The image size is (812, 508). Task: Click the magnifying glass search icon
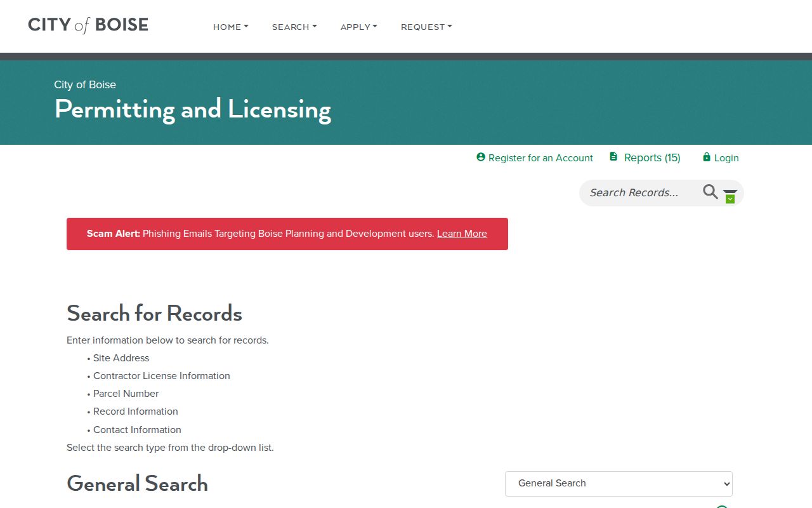[710, 192]
